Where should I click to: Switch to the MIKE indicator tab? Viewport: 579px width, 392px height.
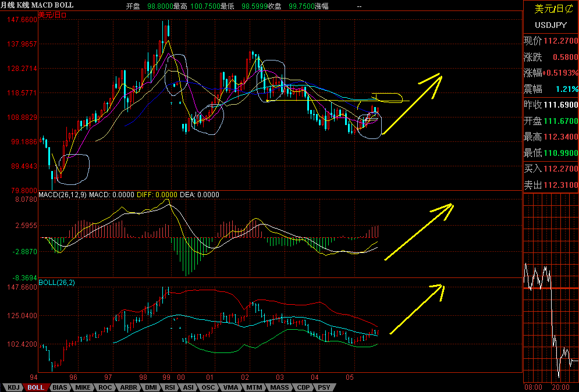click(x=83, y=387)
